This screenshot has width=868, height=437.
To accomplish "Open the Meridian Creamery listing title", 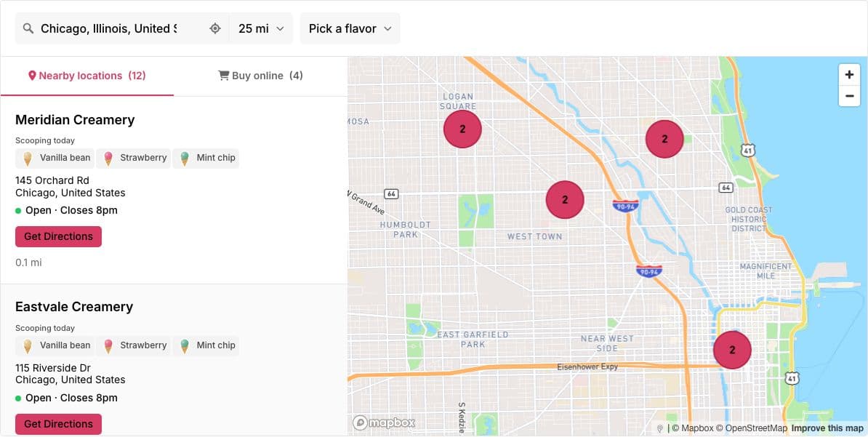I will tap(75, 120).
